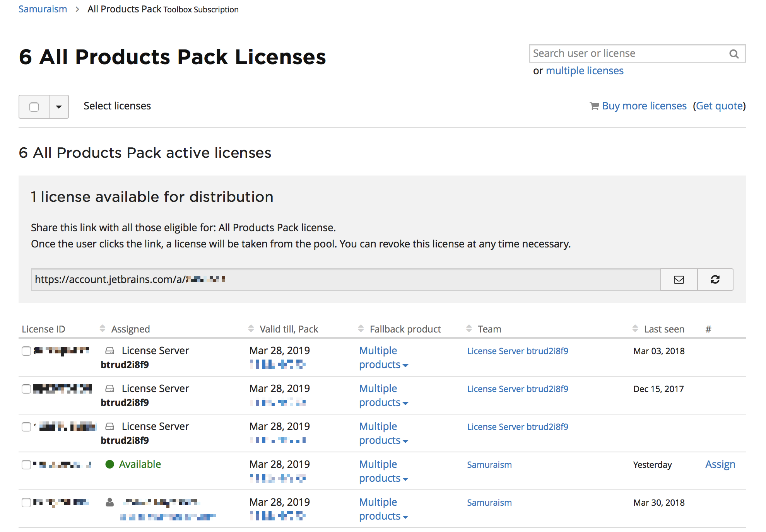Click license server icon in Dec 15, 2017 row
Screen dimensions: 766x532
pos(110,389)
